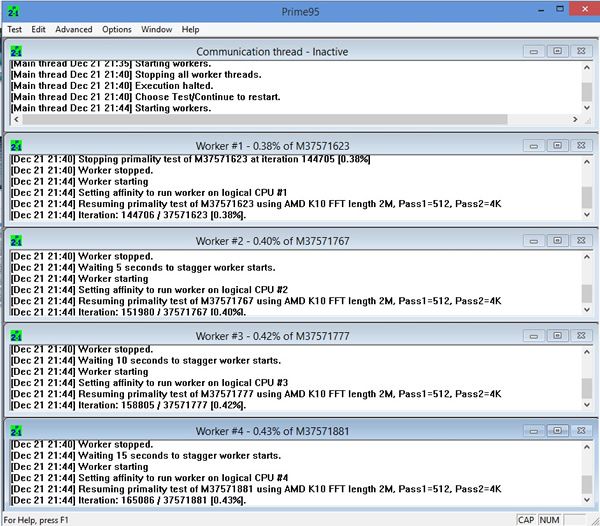
Task: Maximize the Worker #2 child window
Action: 558,241
